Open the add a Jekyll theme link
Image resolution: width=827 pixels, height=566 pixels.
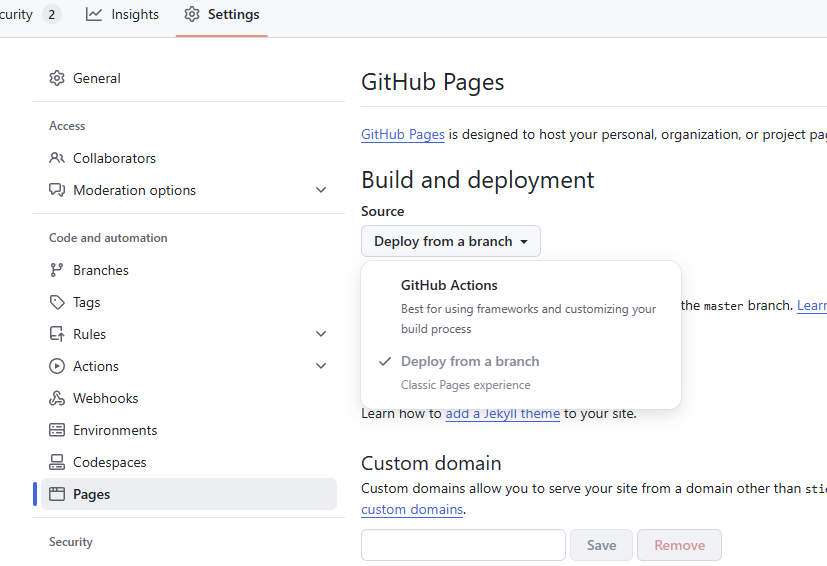(503, 414)
